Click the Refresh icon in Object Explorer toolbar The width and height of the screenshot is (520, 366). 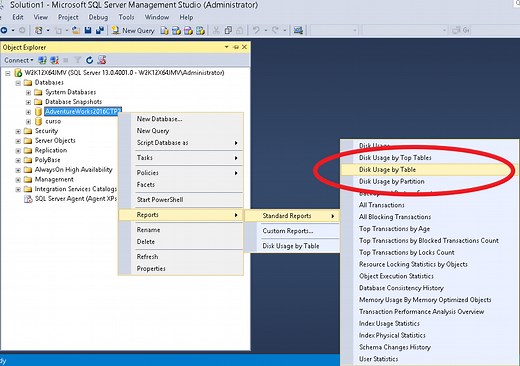pyautogui.click(x=89, y=60)
